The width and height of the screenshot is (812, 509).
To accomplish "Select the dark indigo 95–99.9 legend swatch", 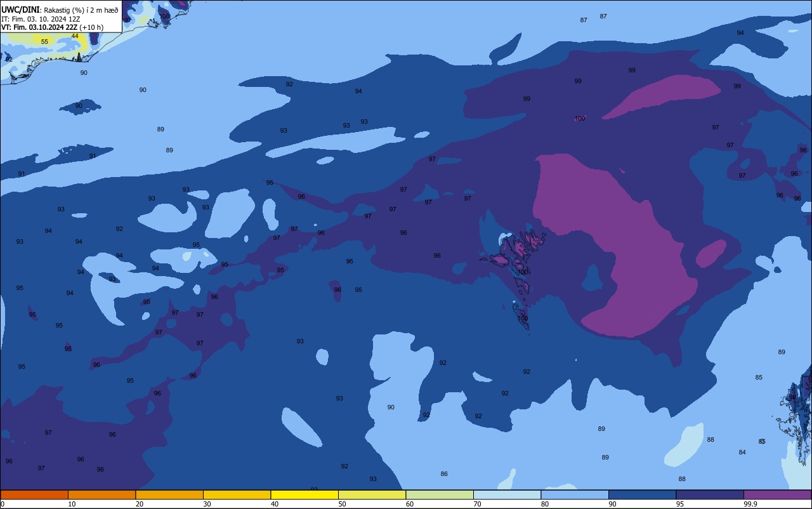I will 710,494.
